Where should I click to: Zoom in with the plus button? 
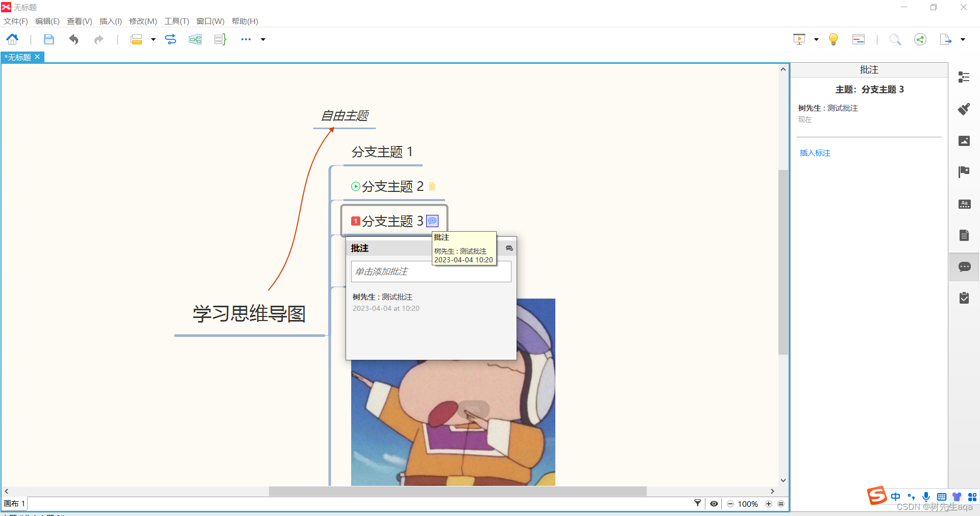[769, 504]
